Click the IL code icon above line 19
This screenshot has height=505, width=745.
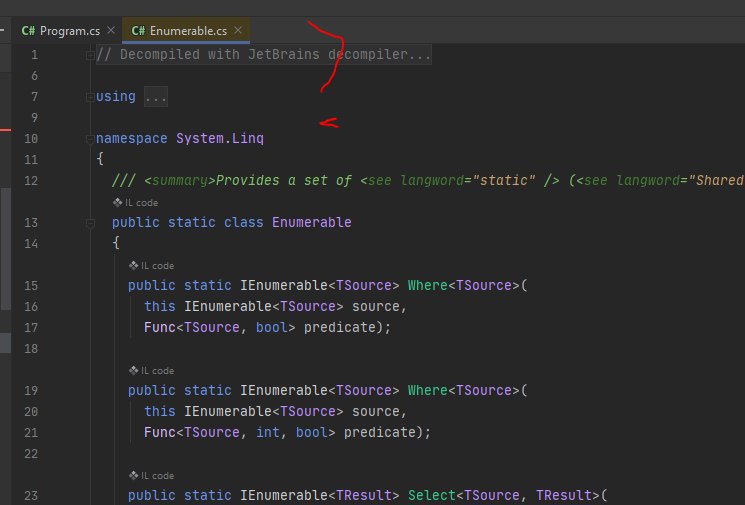click(134, 371)
